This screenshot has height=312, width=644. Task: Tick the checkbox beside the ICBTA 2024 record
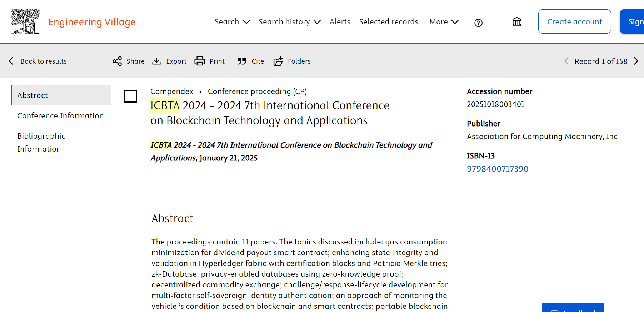[130, 96]
